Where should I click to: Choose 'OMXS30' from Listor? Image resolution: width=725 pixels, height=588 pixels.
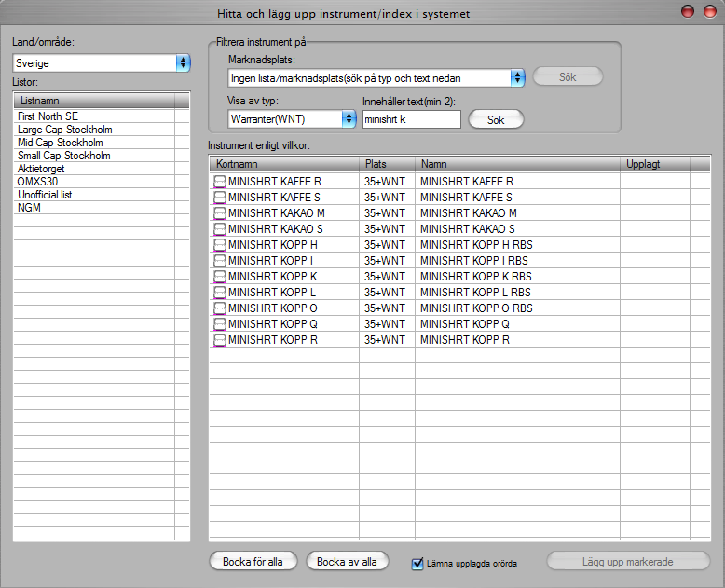[x=38, y=182]
